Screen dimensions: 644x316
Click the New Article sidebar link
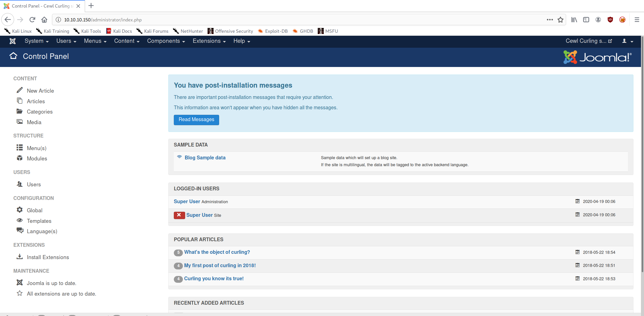tap(40, 91)
